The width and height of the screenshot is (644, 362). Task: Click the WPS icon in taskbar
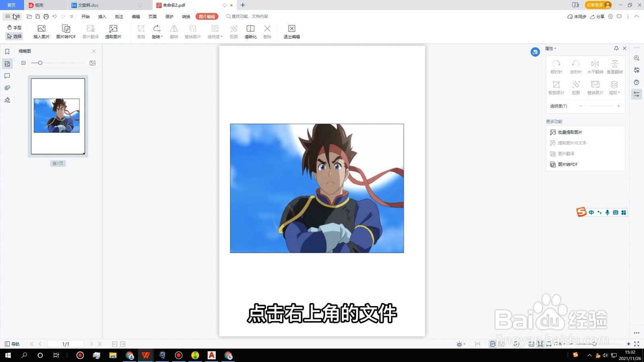(x=146, y=355)
